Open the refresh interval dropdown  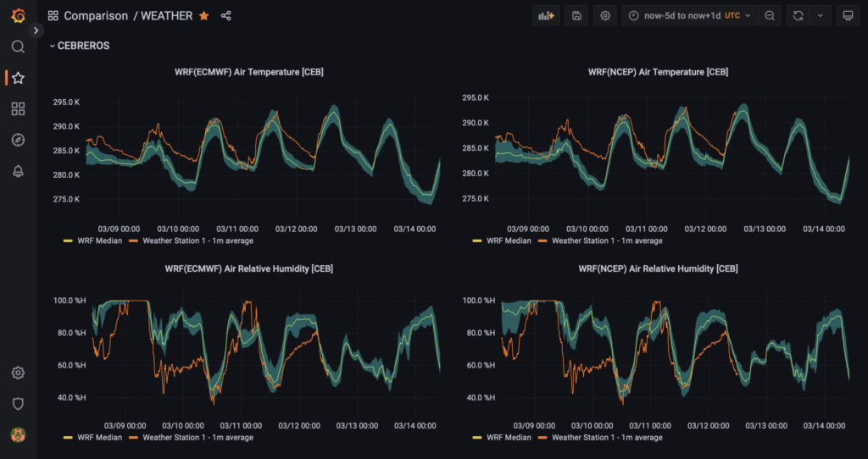tap(821, 16)
